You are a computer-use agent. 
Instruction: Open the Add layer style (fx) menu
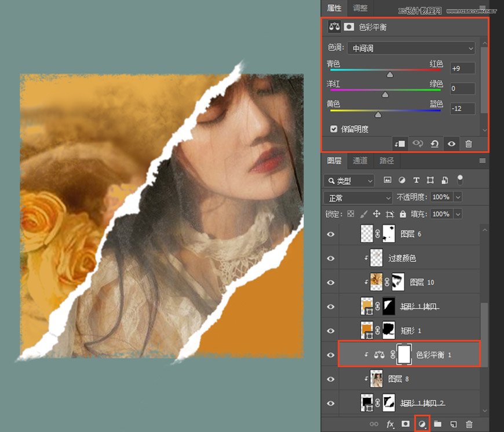[390, 424]
